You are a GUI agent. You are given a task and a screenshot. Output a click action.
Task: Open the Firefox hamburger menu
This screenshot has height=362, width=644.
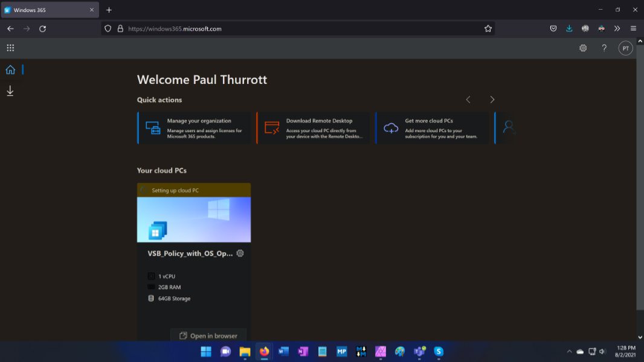tap(633, 28)
